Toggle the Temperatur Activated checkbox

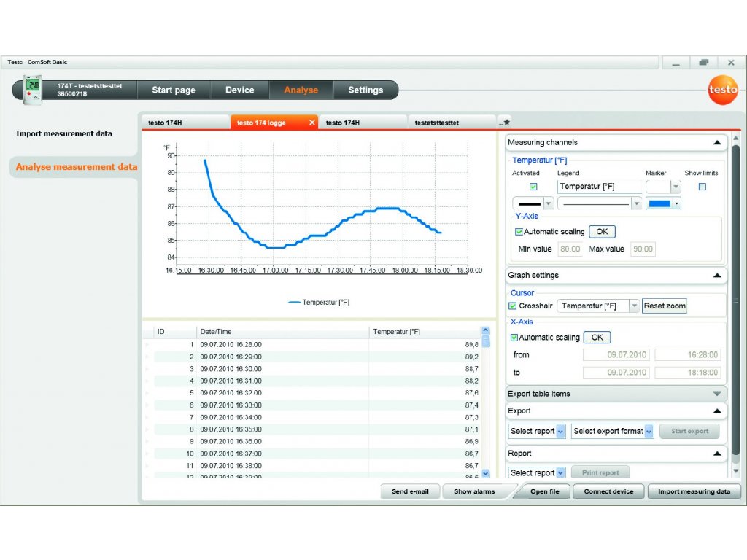(533, 187)
